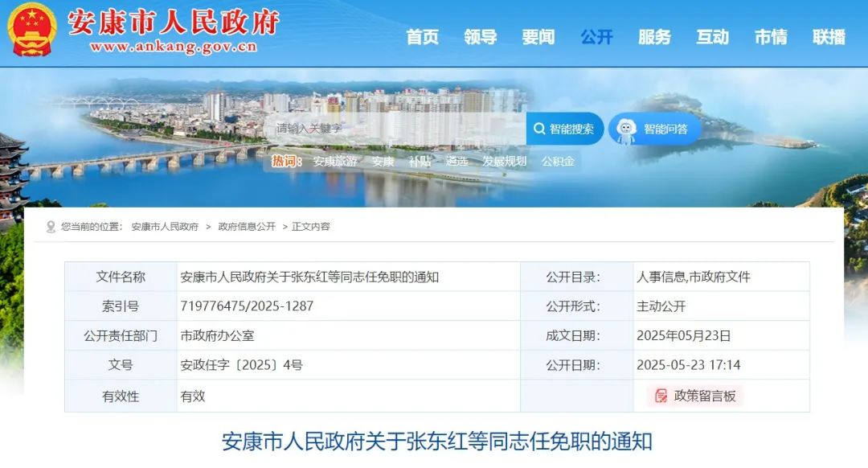Viewport: 868px width, 468px height.
Task: Click the 文件名称 label cell
Action: tap(121, 277)
